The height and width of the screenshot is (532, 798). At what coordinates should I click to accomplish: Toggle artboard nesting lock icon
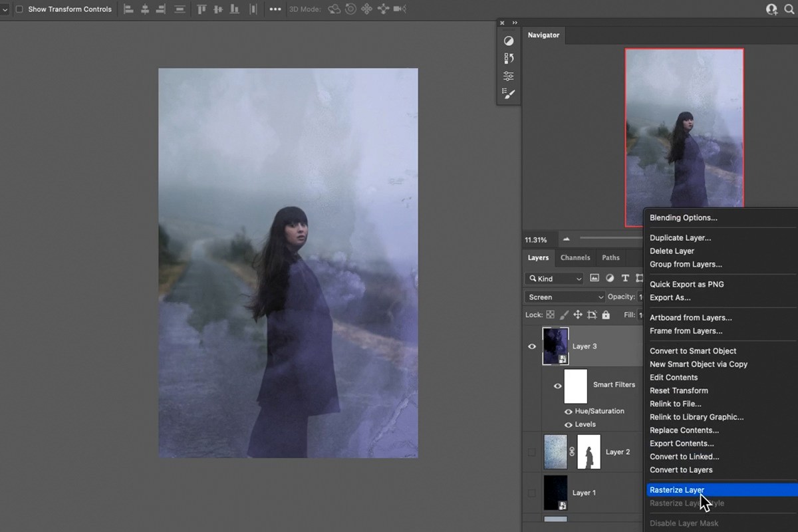tap(592, 315)
